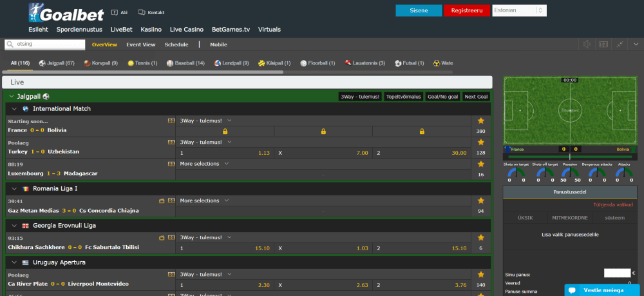
Task: Click locked draw odds for France - Bolivia
Action: point(323,132)
